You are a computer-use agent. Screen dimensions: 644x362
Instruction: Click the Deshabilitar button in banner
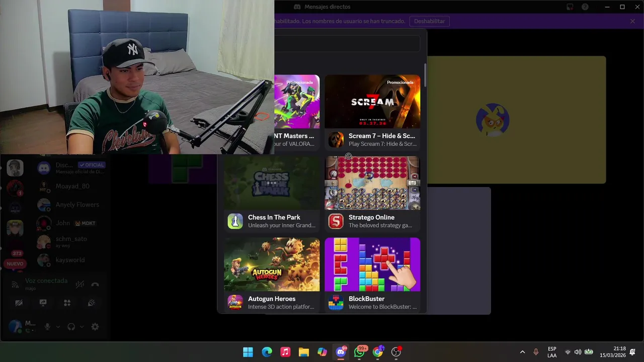click(430, 21)
